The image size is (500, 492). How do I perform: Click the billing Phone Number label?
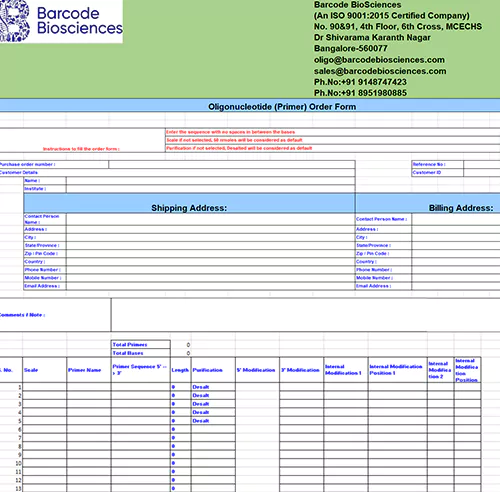click(374, 270)
